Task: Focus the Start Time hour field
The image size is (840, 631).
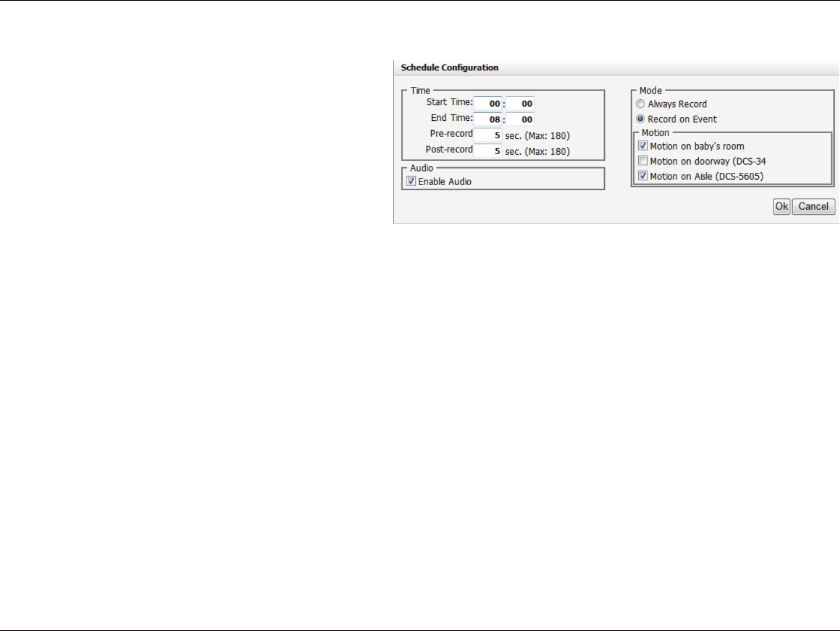Action: click(x=488, y=103)
